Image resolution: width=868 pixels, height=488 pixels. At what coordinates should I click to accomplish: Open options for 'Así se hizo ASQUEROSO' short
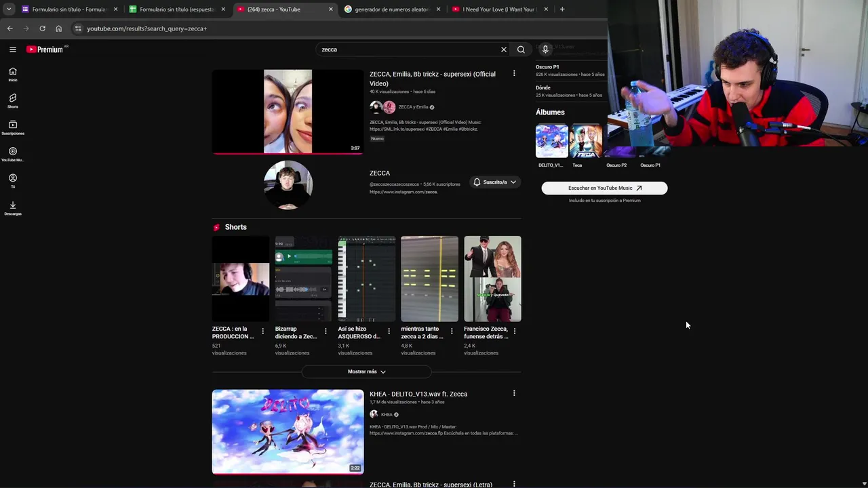389,331
